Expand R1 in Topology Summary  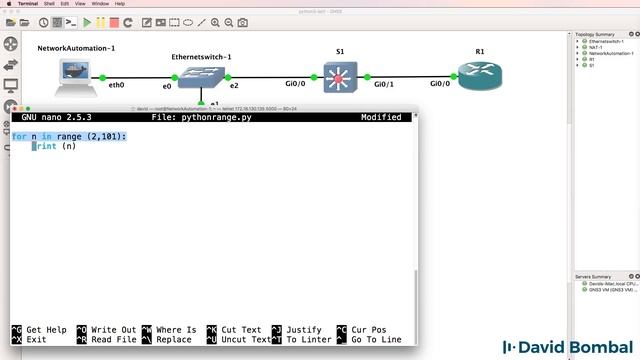578,59
